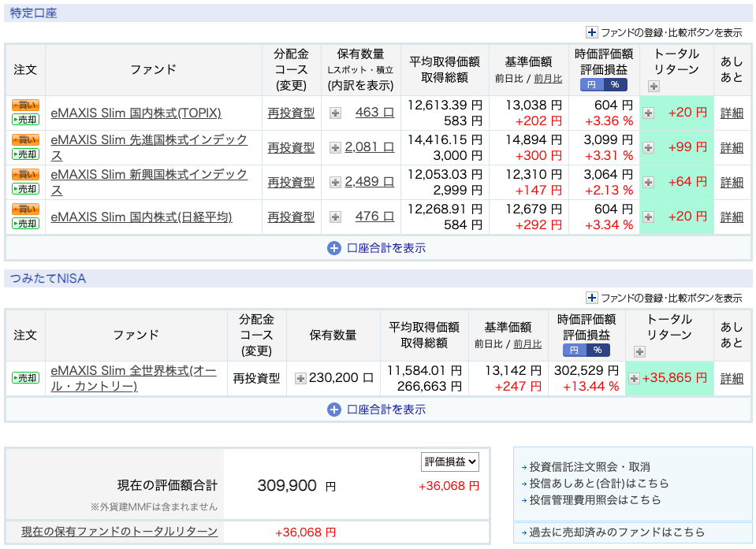This screenshot has height=549, width=756.
Task: Click 再投資型 link for 先進国株式 fund
Action: 291,148
